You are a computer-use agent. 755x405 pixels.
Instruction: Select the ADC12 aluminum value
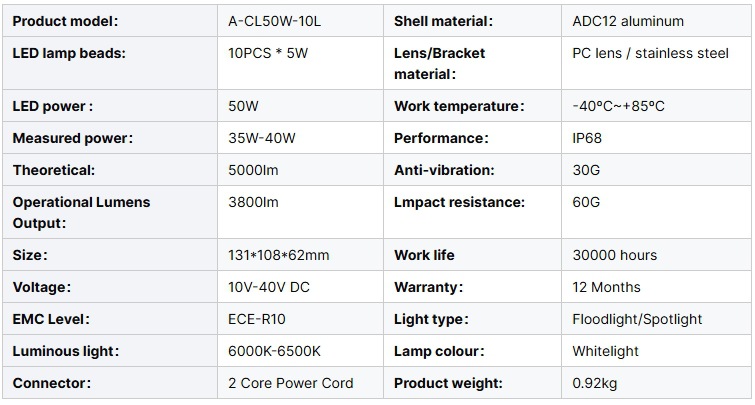627,21
